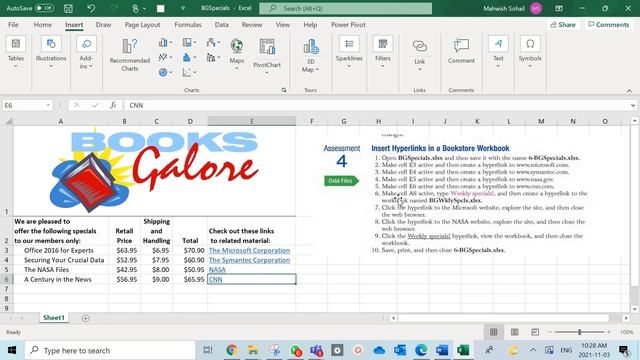This screenshot has height=360, width=640.
Task: Collapse the ribbon with the chevron
Action: click(629, 90)
